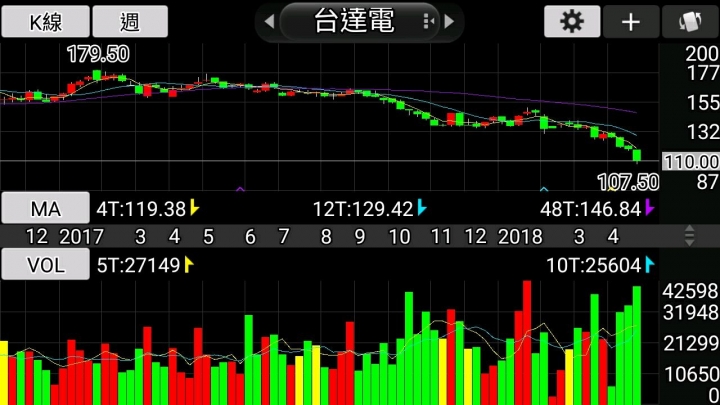Select the 4T:119.38 moving average value

[141, 209]
